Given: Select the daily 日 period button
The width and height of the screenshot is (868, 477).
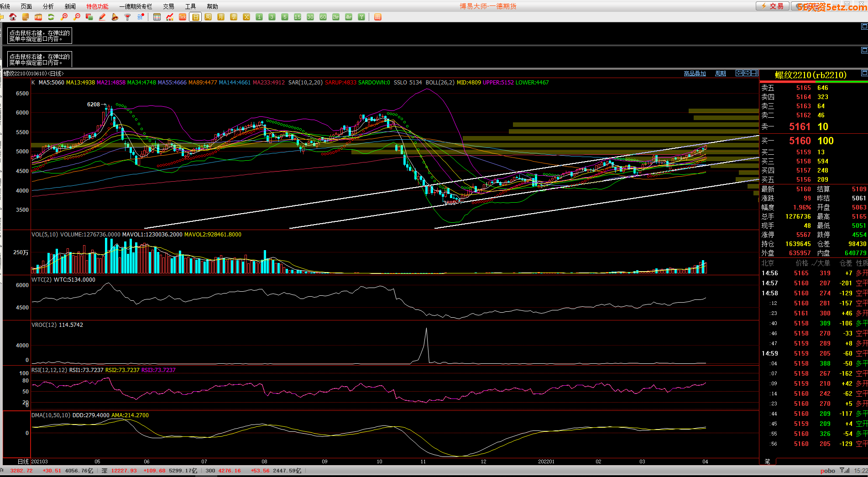Looking at the screenshot, I should 195,17.
